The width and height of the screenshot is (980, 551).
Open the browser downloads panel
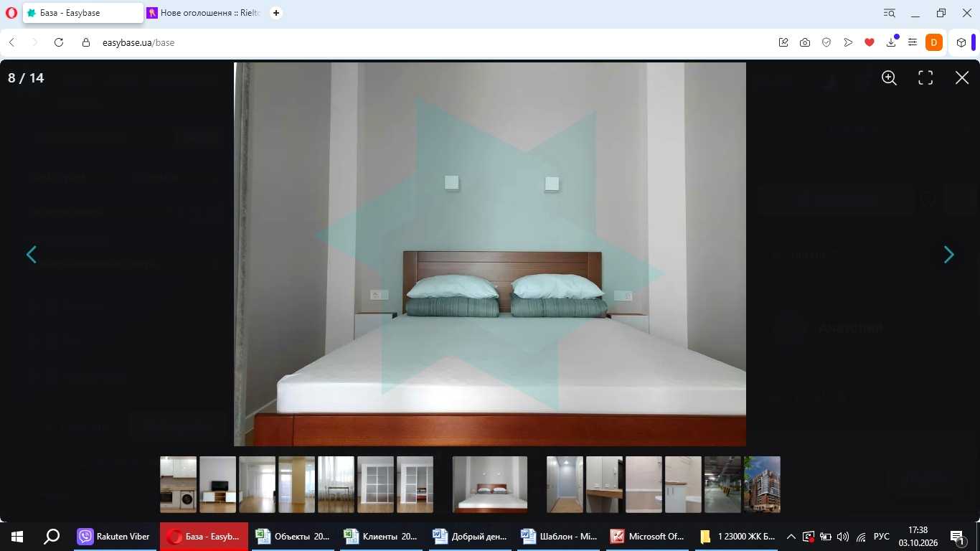pyautogui.click(x=891, y=42)
